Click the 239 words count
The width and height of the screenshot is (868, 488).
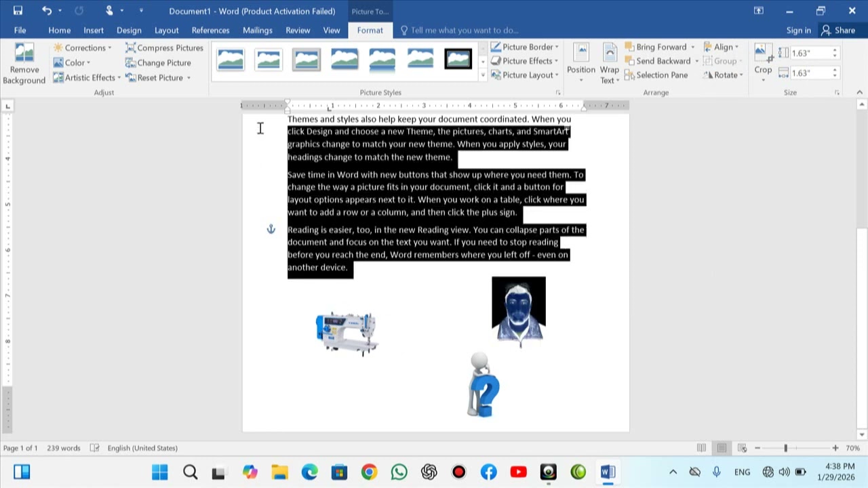point(64,448)
